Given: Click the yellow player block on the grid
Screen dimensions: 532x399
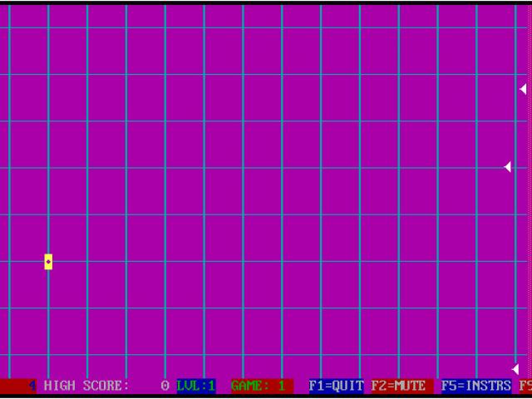Looking at the screenshot, I should (48, 262).
